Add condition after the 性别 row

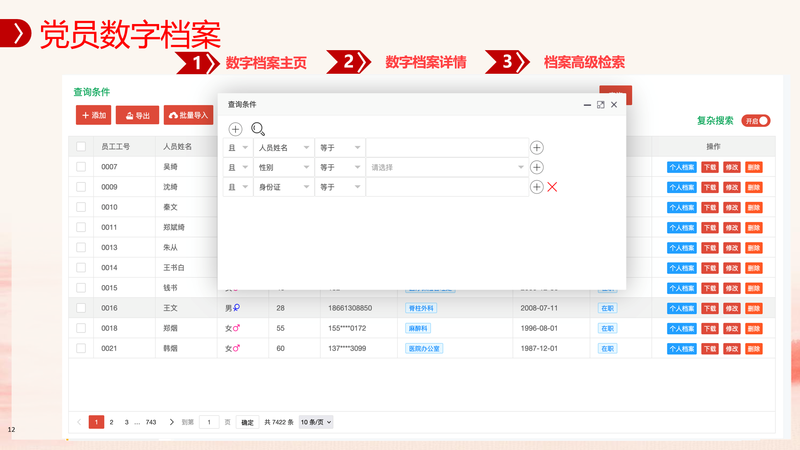(x=537, y=167)
